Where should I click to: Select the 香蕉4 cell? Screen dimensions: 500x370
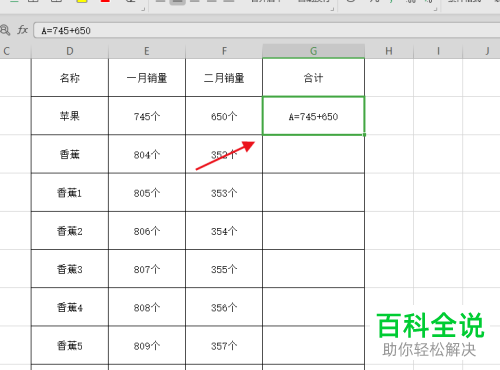(70, 307)
